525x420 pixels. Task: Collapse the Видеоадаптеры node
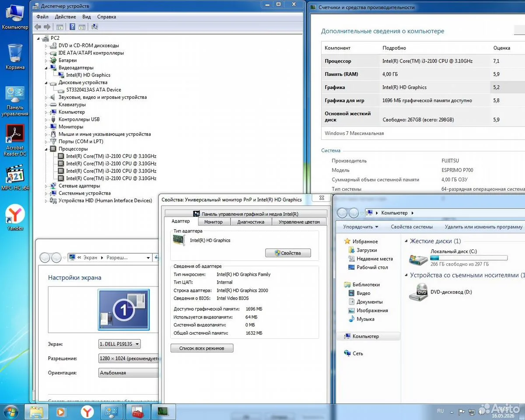[x=46, y=68]
